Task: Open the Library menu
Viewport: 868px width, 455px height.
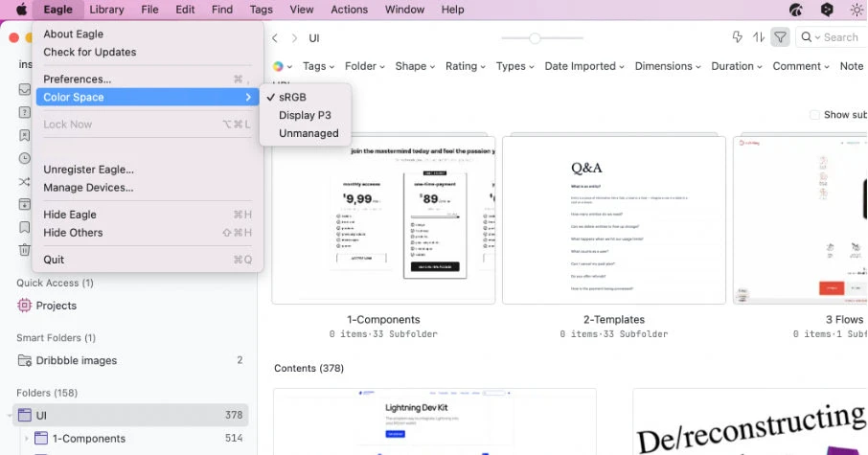Action: [x=106, y=10]
